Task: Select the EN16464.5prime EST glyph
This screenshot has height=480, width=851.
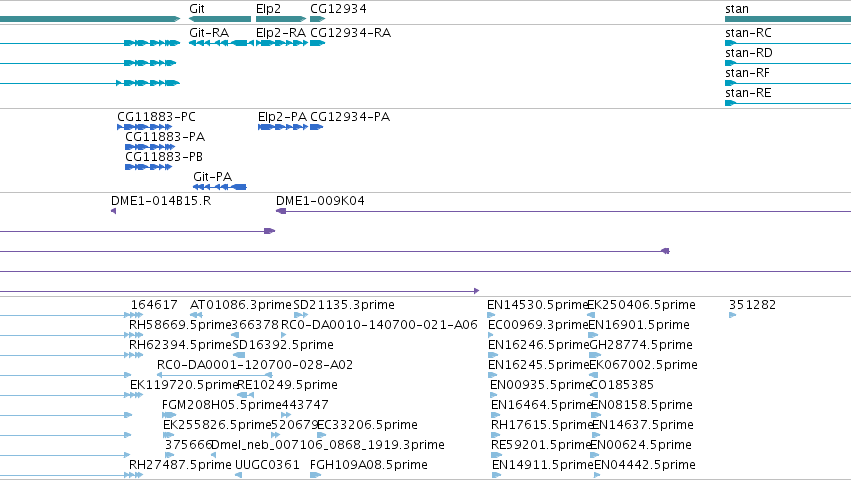Action: coord(496,415)
